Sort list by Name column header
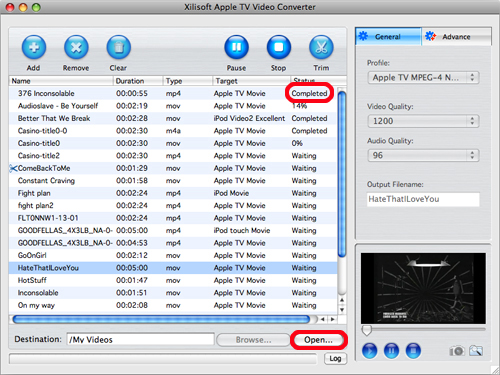500x375 pixels. [61, 81]
